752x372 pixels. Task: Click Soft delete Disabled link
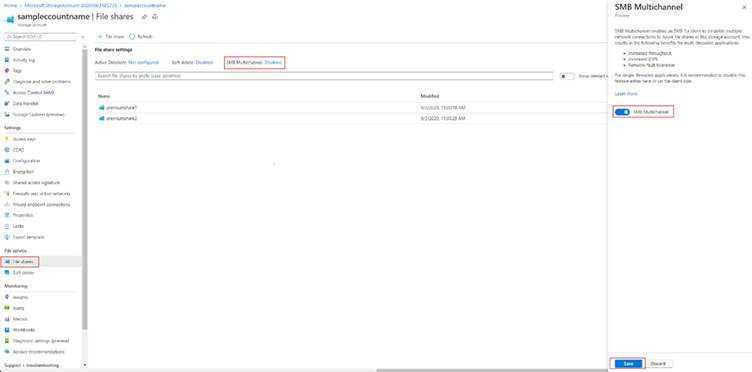tap(204, 62)
